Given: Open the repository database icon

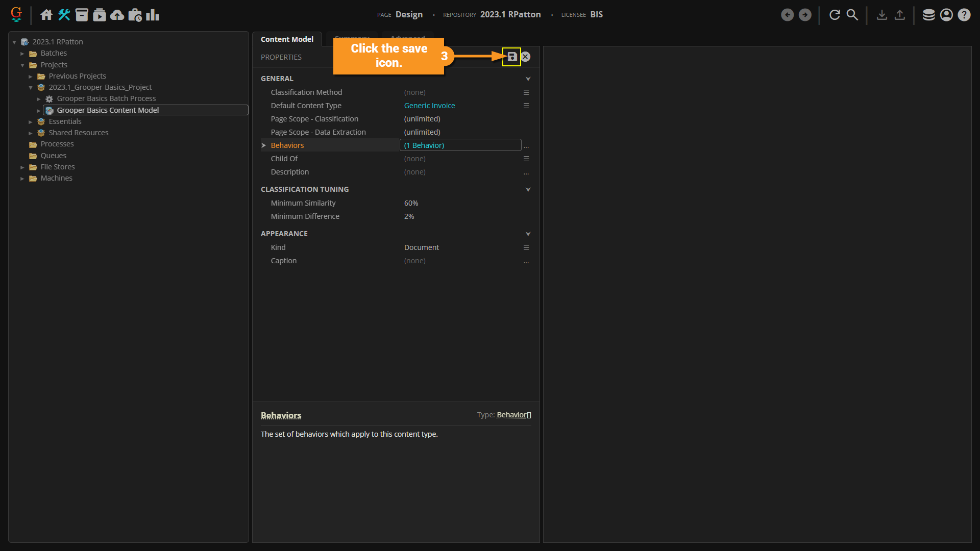Looking at the screenshot, I should pyautogui.click(x=928, y=15).
